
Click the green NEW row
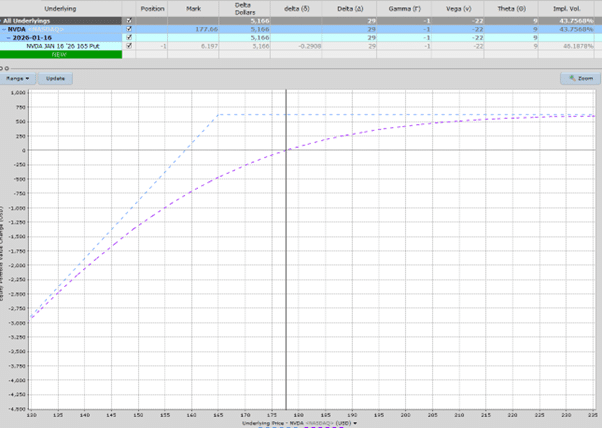61,54
